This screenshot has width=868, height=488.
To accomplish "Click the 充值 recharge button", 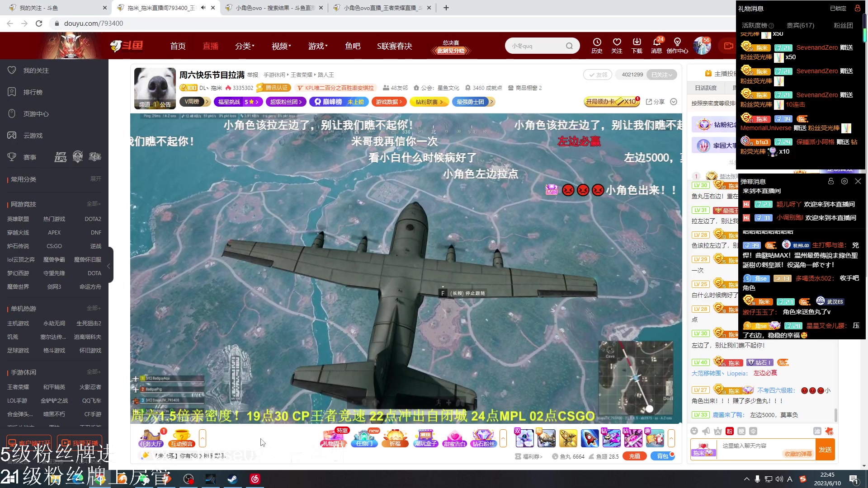I will 634,456.
